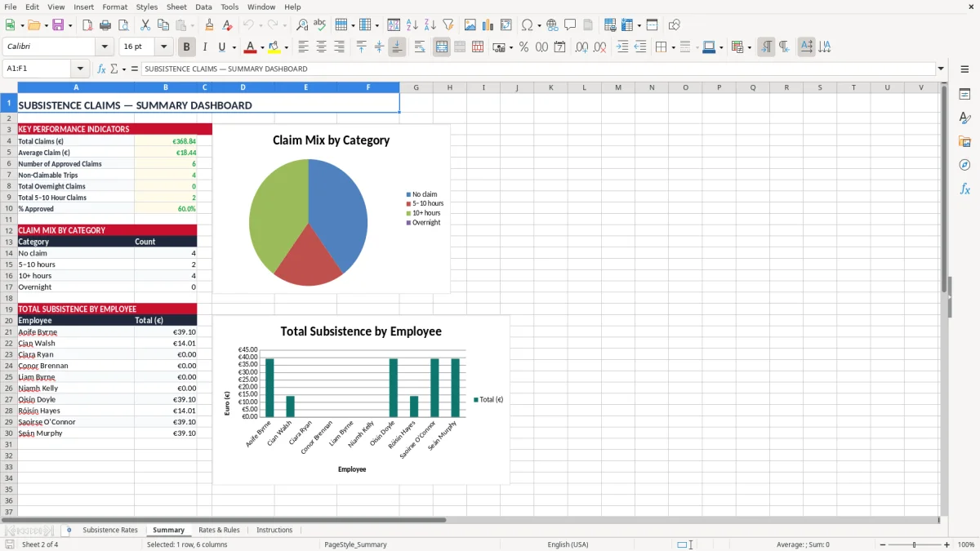Click the 100% zoom level
The image size is (980, 551).
[966, 544]
